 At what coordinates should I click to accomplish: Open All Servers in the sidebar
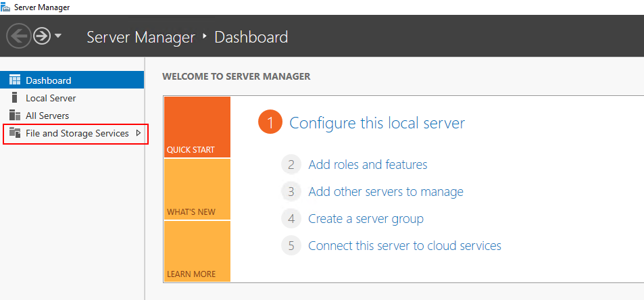(x=72, y=116)
